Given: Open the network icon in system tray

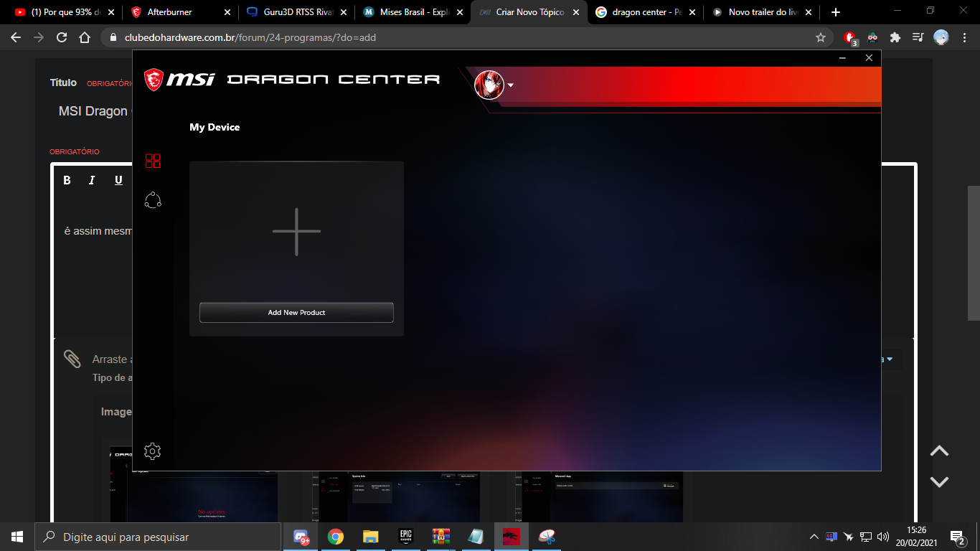Looking at the screenshot, I should coord(866,537).
